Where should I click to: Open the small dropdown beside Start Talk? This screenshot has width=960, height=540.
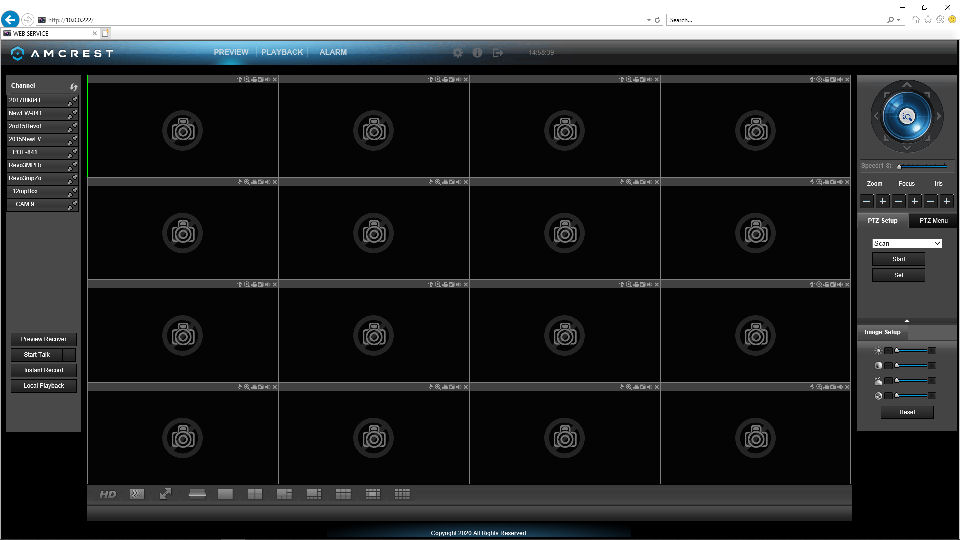pyautogui.click(x=70, y=355)
